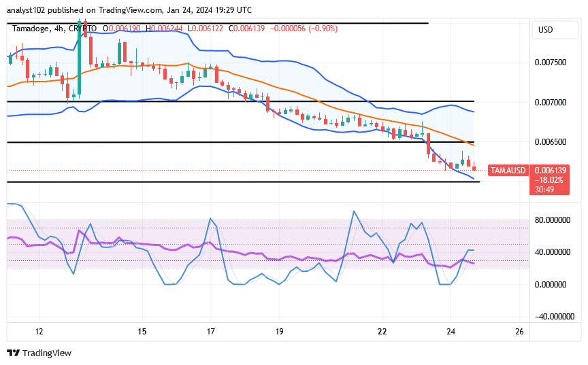
Task: Click the current price 0.006139 badge
Action: click(x=550, y=171)
